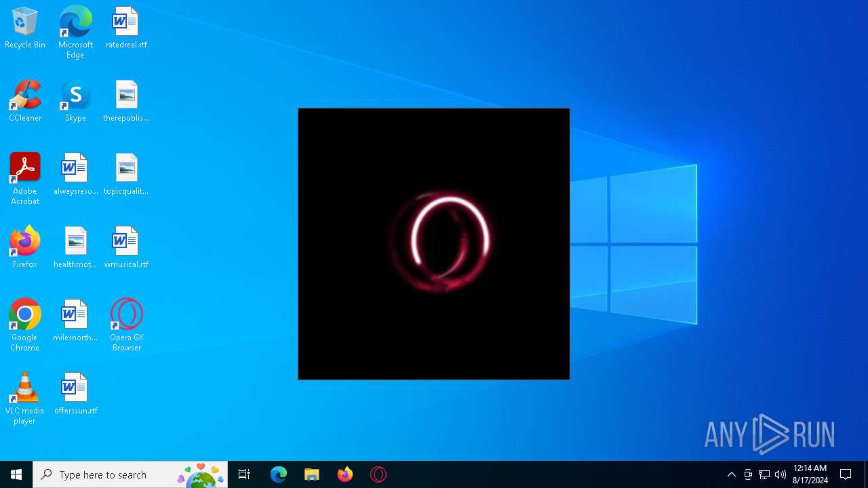Launch Skype from the desktop
The width and height of the screenshot is (868, 488).
tap(75, 102)
